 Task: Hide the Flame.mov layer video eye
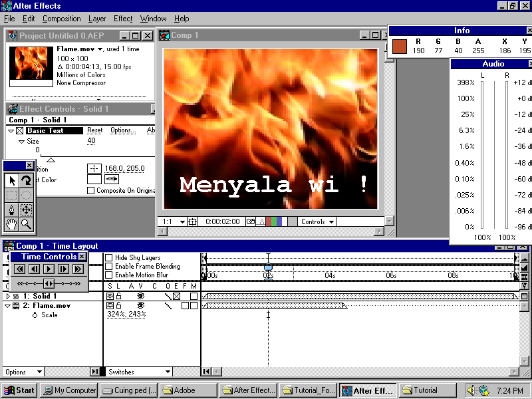(x=140, y=305)
